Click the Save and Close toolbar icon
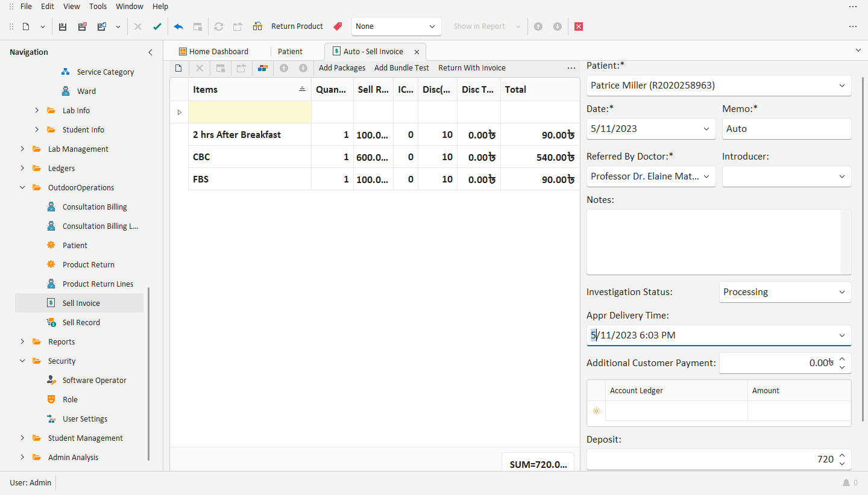868x495 pixels. tap(81, 26)
